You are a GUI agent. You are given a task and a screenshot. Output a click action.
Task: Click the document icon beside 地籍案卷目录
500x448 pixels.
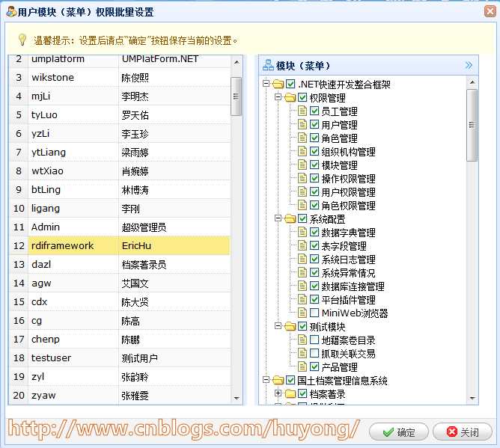pyautogui.click(x=302, y=340)
